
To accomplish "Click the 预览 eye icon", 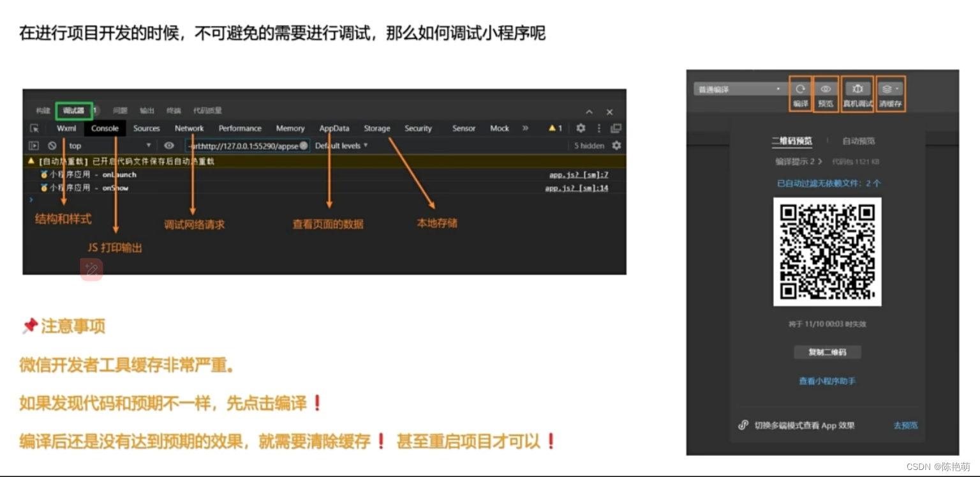I will 826,89.
